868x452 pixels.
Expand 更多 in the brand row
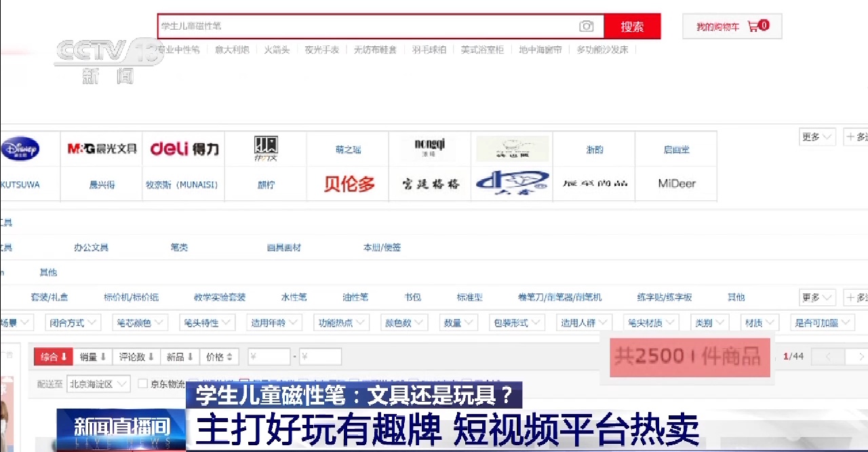tap(817, 137)
